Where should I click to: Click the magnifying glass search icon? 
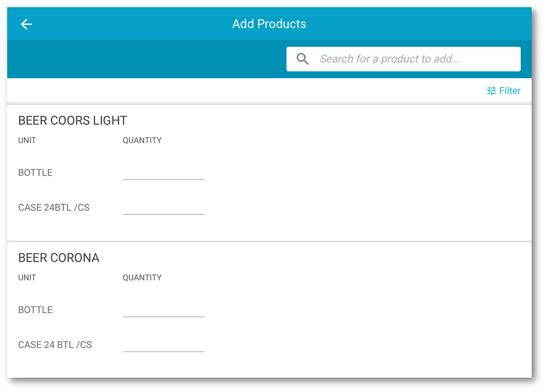coord(302,59)
